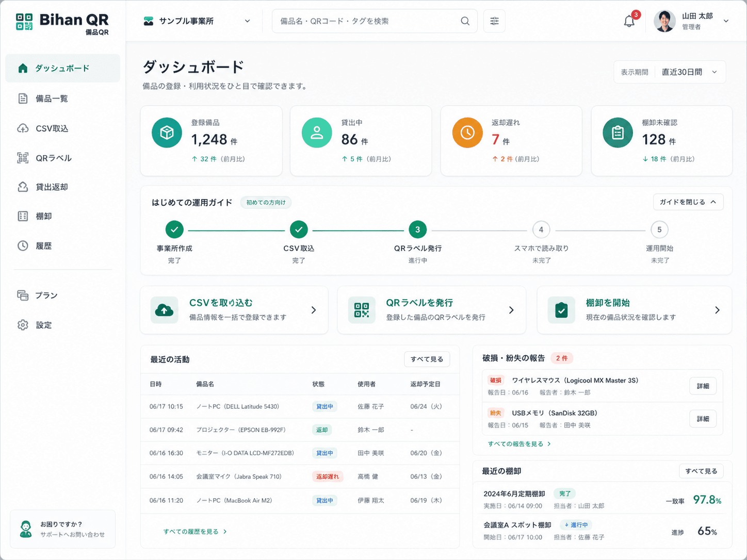Open ダッシュボード in the sidebar
Screen dimensions: 747x560
pyautogui.click(x=62, y=68)
